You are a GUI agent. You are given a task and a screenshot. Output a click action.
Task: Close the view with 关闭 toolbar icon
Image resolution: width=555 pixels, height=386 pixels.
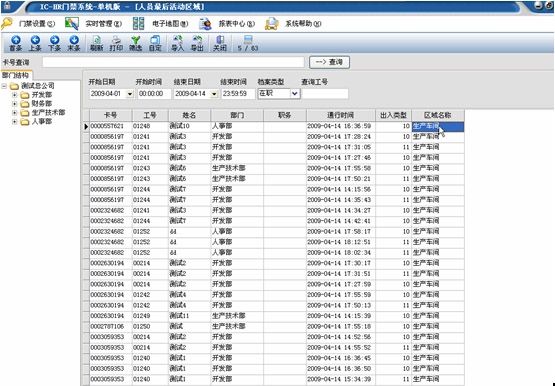(x=220, y=43)
